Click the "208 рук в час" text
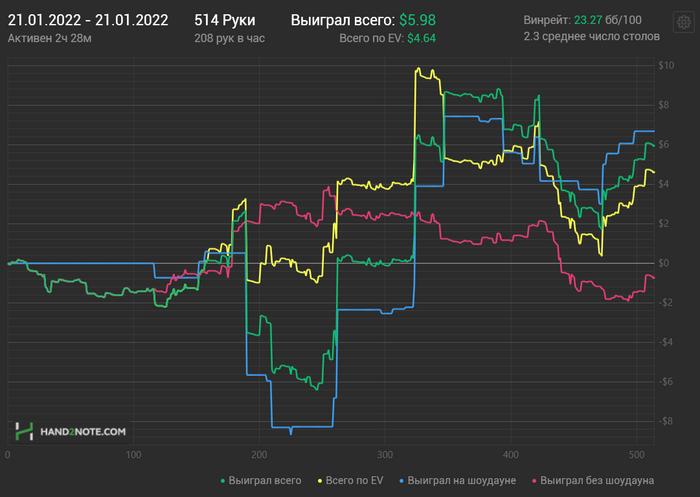 [x=229, y=38]
